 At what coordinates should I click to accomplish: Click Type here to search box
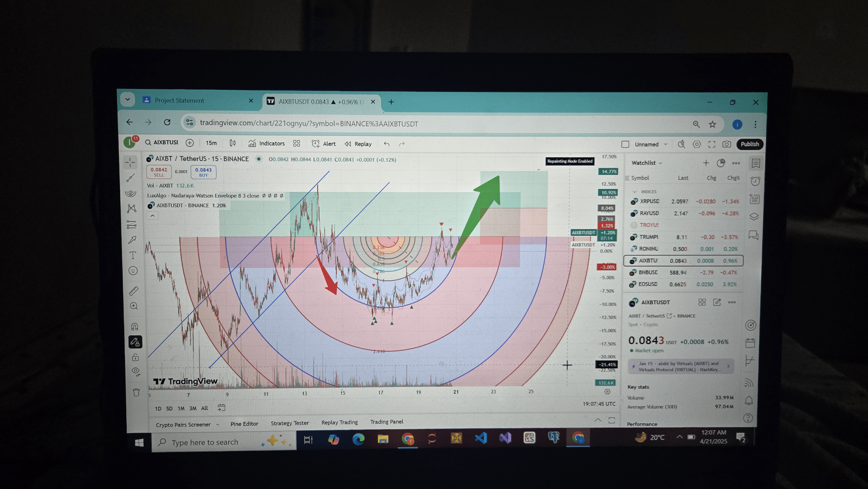pos(205,443)
